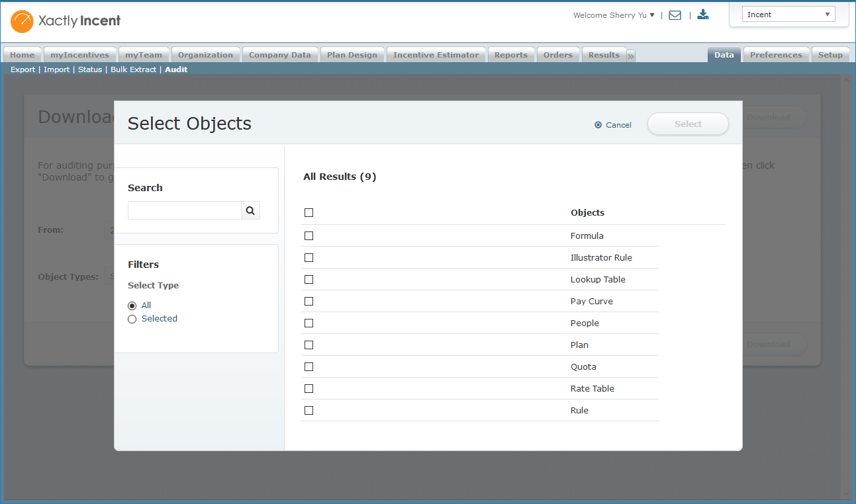Click the page vertical scrollbar down arrow

pyautogui.click(x=846, y=493)
